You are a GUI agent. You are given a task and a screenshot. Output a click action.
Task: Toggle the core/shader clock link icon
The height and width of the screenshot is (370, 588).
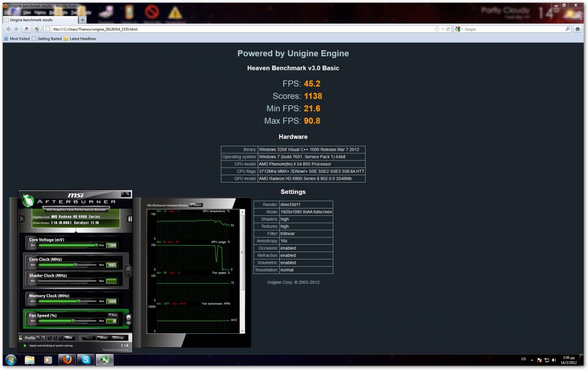pyautogui.click(x=128, y=271)
